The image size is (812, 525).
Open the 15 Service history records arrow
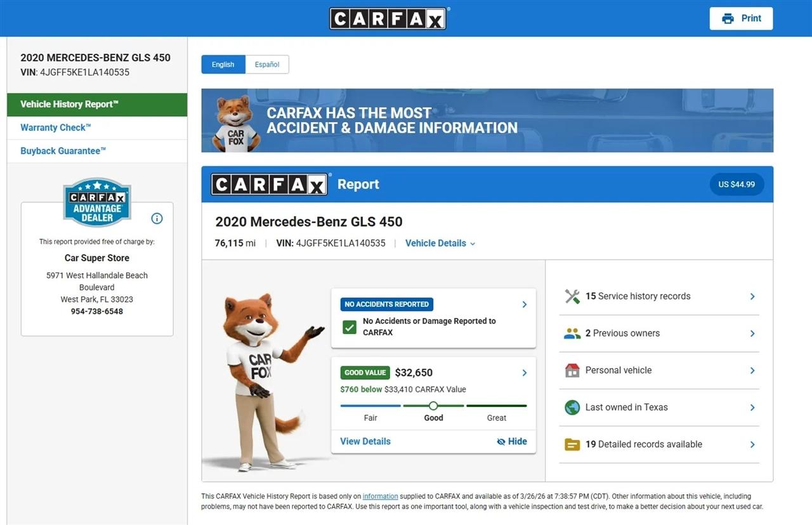coord(752,296)
